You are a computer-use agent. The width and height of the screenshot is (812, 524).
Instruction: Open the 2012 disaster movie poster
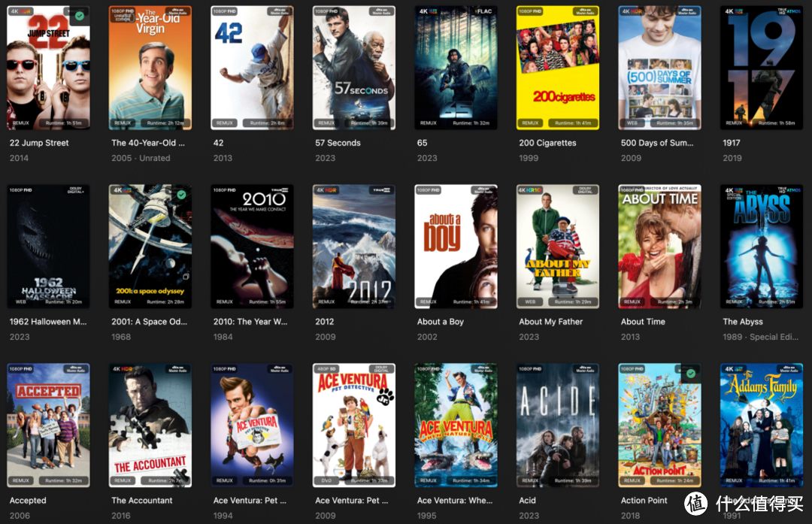point(354,247)
